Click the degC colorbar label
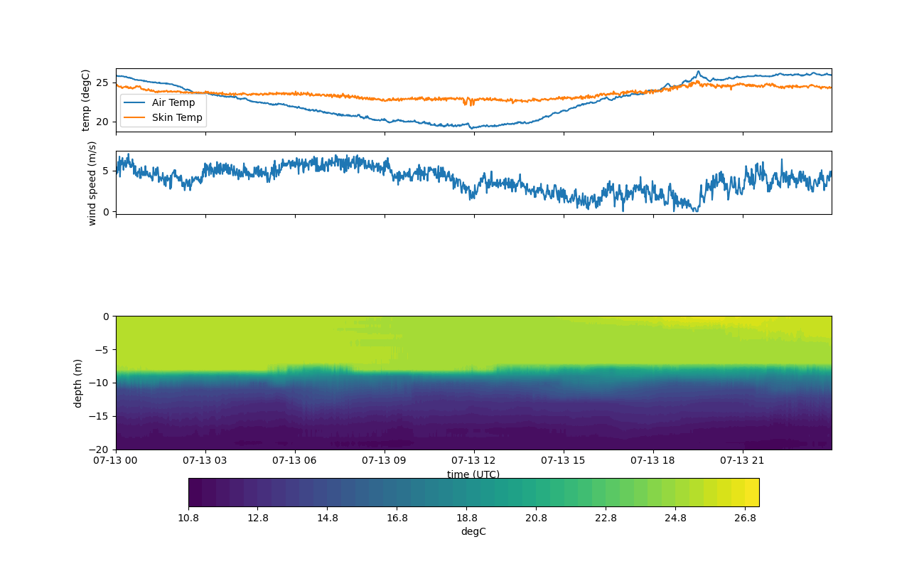Screen dimensions: 924x569 473,531
